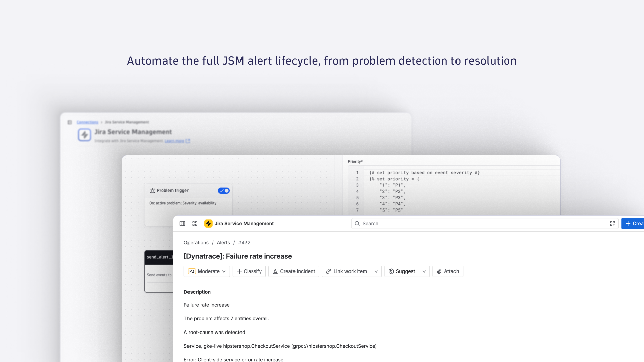Image resolution: width=644 pixels, height=362 pixels.
Task: Click text 'The problem affects 7 entities overall.'
Action: [x=226, y=319]
